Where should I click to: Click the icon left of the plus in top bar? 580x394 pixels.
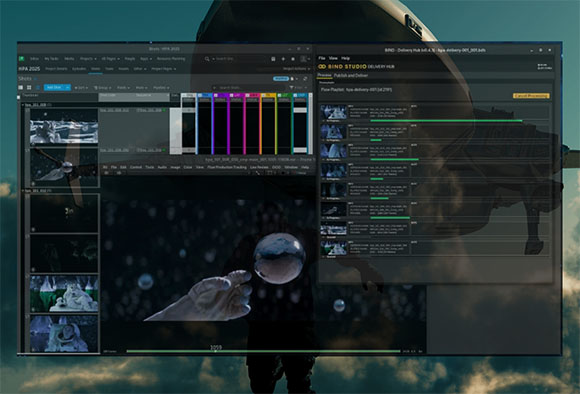click(x=273, y=59)
